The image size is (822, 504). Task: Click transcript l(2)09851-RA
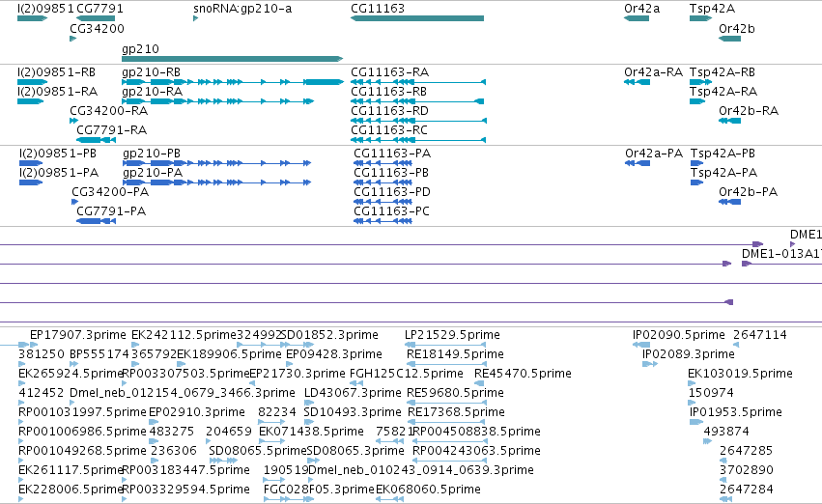(x=30, y=101)
